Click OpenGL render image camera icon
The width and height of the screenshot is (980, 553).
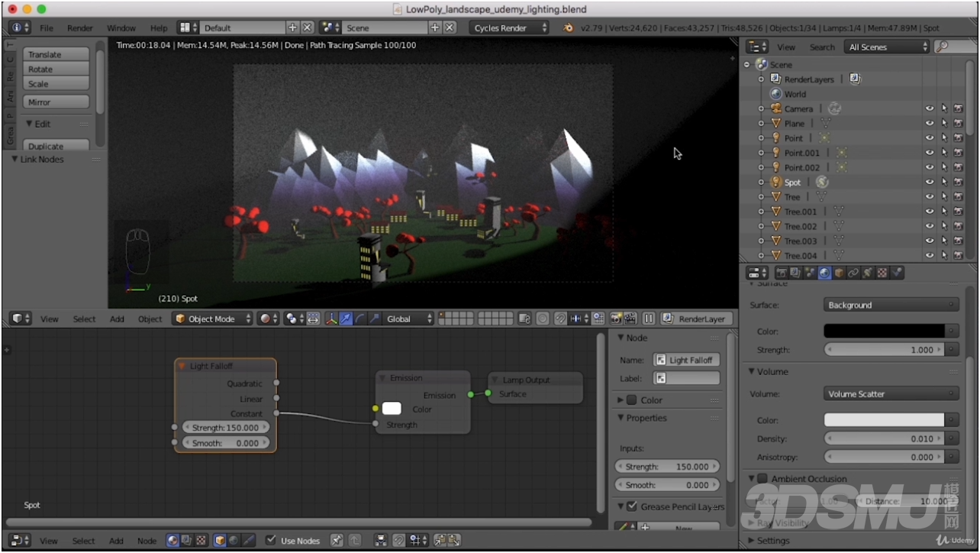pos(617,319)
